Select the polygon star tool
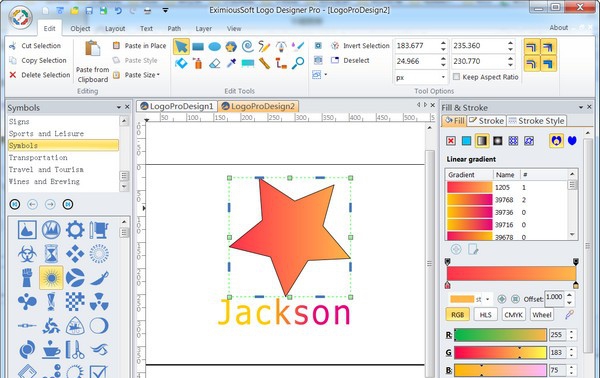Image resolution: width=600 pixels, height=378 pixels. [x=231, y=47]
